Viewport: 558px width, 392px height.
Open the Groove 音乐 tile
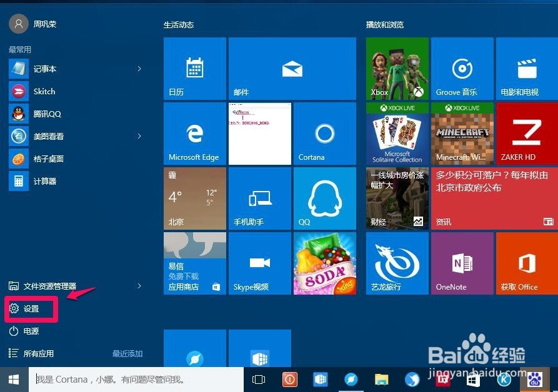pyautogui.click(x=462, y=69)
